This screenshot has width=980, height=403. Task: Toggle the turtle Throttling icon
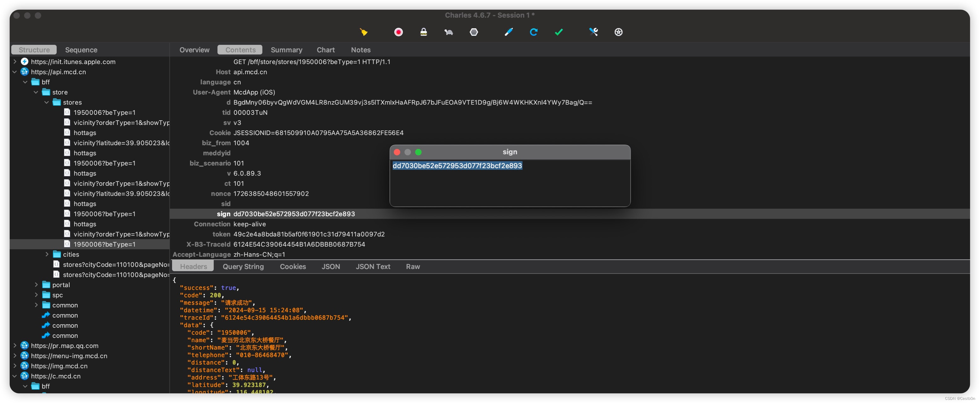click(x=448, y=32)
